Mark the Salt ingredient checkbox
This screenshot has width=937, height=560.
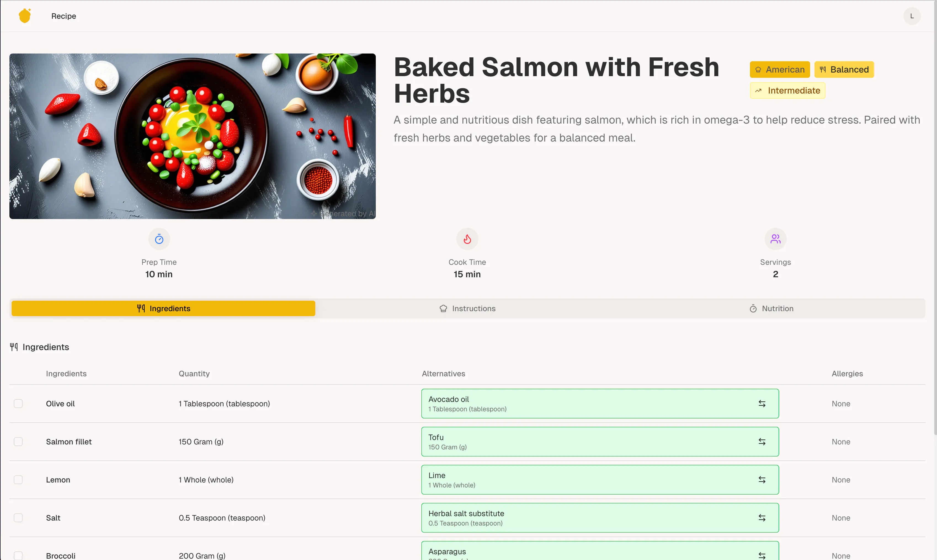[x=18, y=518]
